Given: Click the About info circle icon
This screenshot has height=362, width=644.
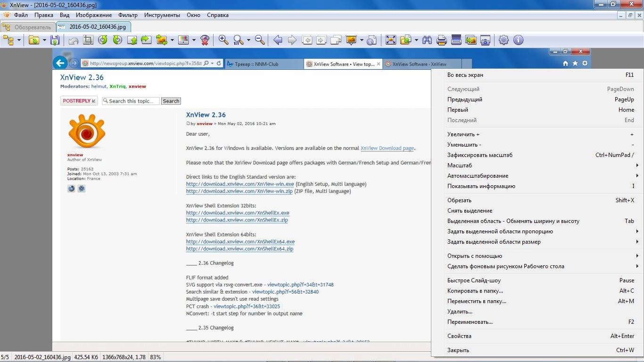Looking at the screenshot, I should click(518, 41).
